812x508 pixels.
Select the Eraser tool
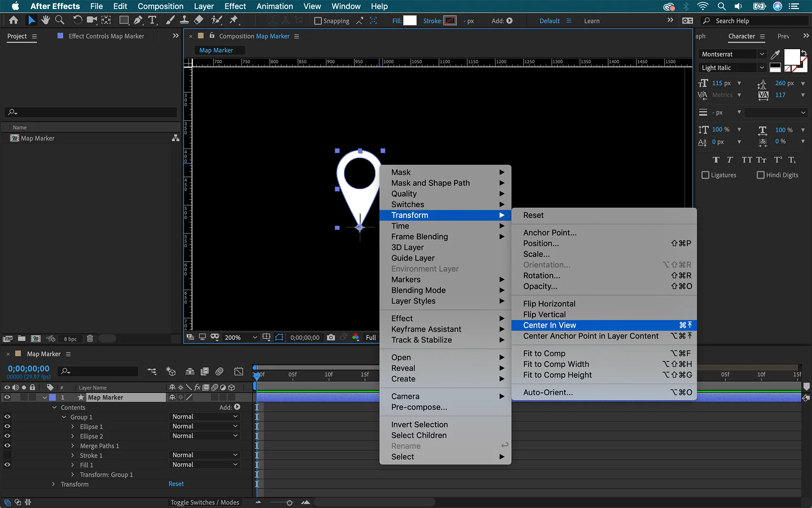pos(198,20)
